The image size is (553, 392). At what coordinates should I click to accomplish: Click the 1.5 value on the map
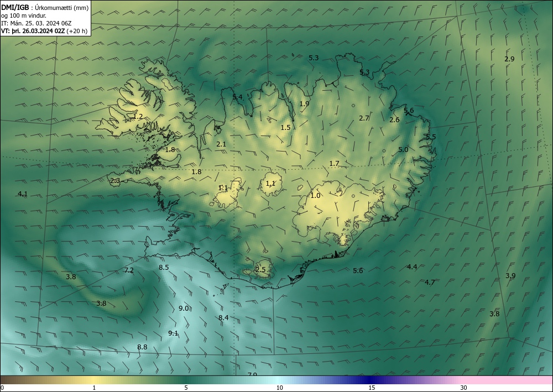[x=286, y=128]
